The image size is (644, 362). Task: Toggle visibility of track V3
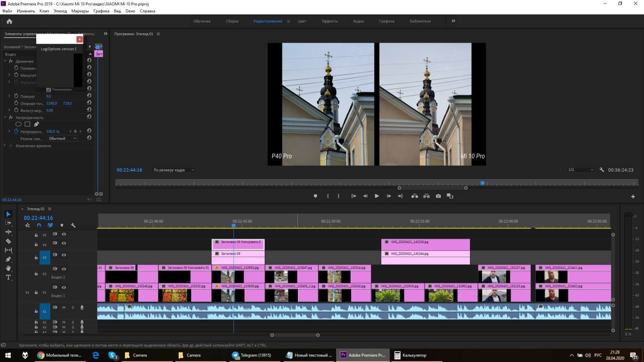point(64,255)
